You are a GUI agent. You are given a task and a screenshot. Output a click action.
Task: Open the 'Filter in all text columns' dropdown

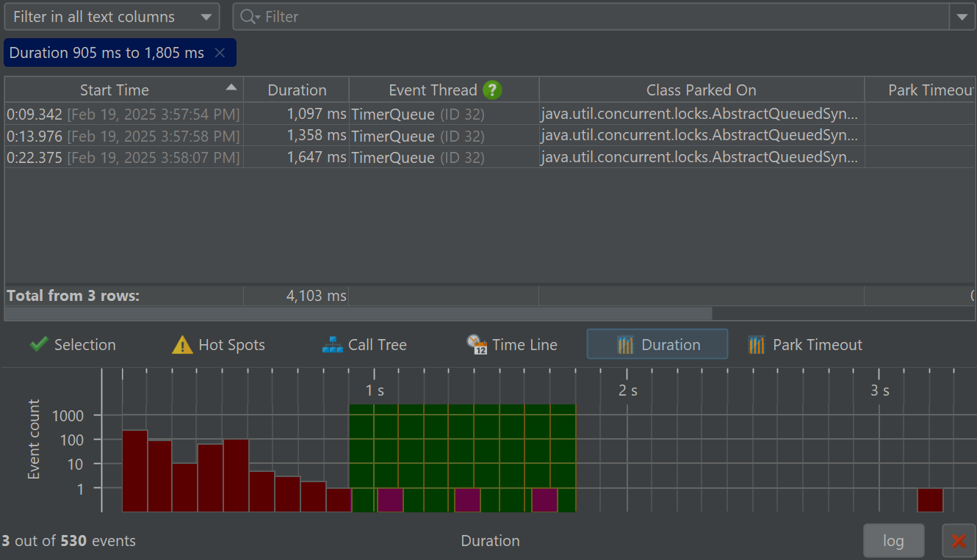[x=112, y=17]
